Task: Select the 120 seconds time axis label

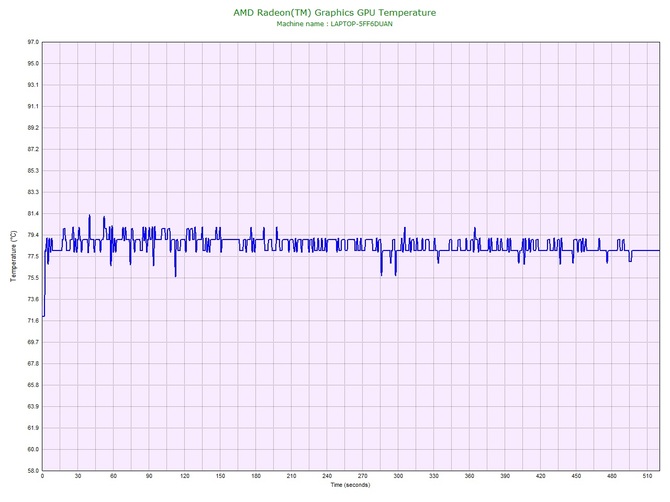Action: (x=184, y=477)
